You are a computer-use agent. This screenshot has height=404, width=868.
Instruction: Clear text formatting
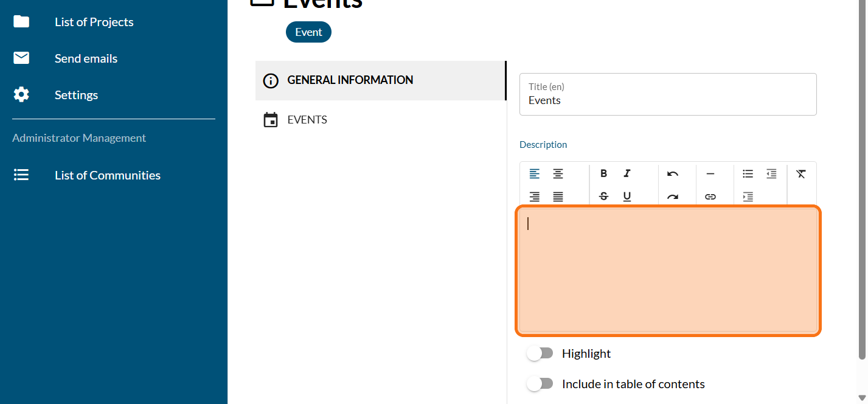[800, 174]
